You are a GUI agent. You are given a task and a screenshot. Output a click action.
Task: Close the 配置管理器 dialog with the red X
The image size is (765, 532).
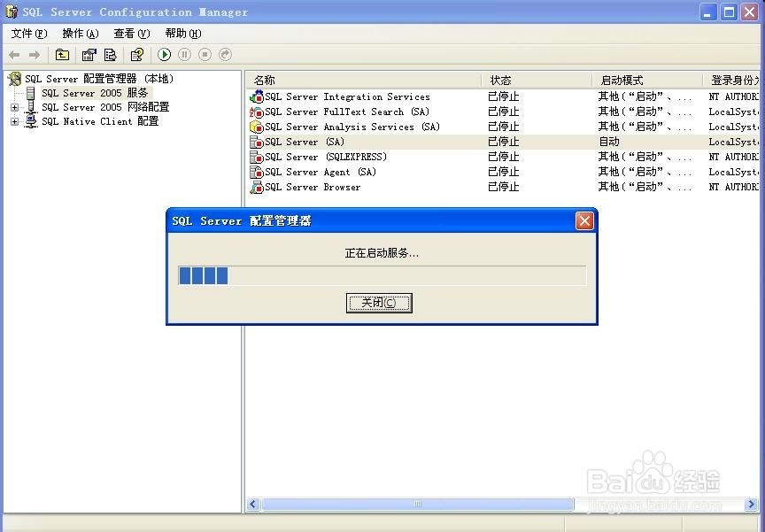pos(584,221)
